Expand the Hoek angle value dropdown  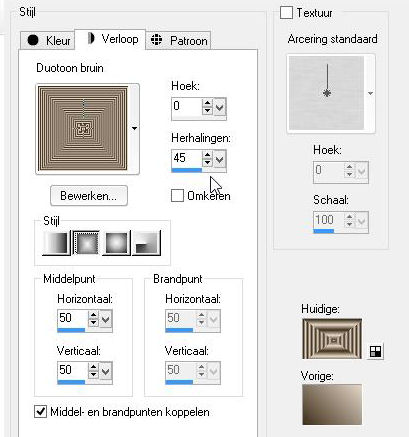[219, 107]
